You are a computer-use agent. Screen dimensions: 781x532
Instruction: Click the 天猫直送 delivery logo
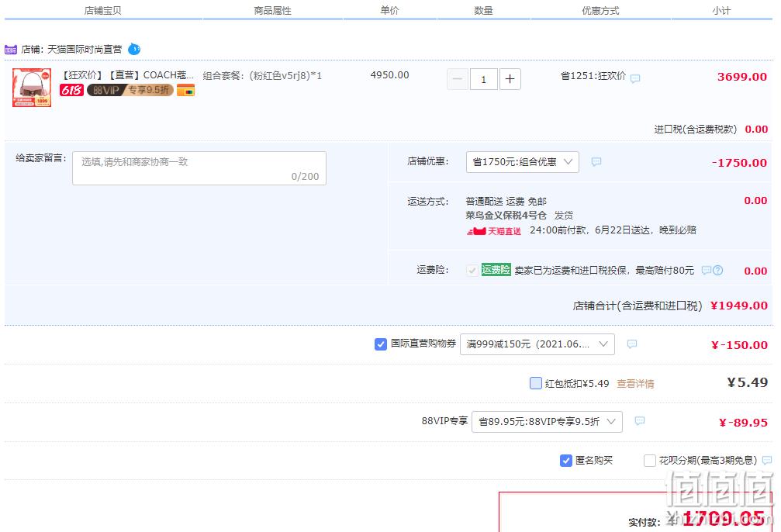(x=493, y=230)
